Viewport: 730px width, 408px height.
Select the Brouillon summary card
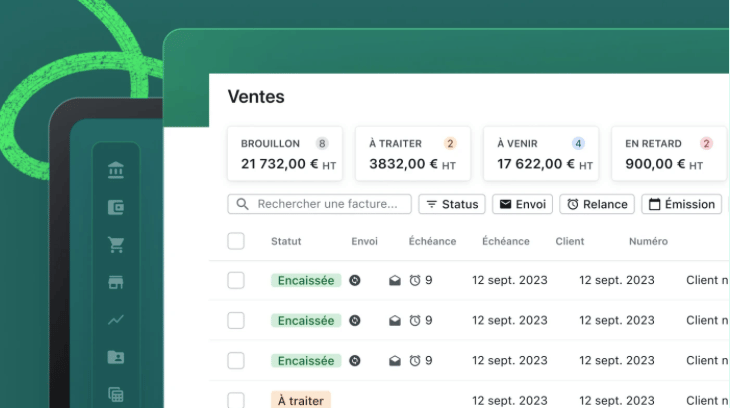tap(285, 154)
